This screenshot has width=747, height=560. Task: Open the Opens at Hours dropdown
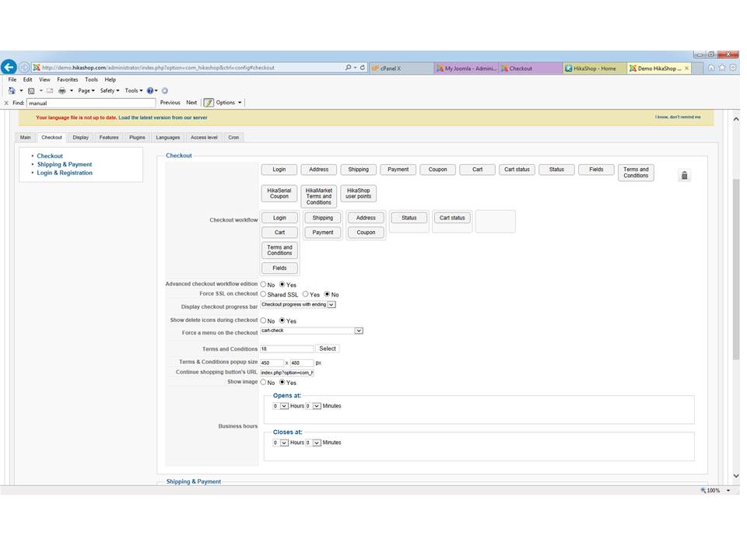pyautogui.click(x=284, y=406)
